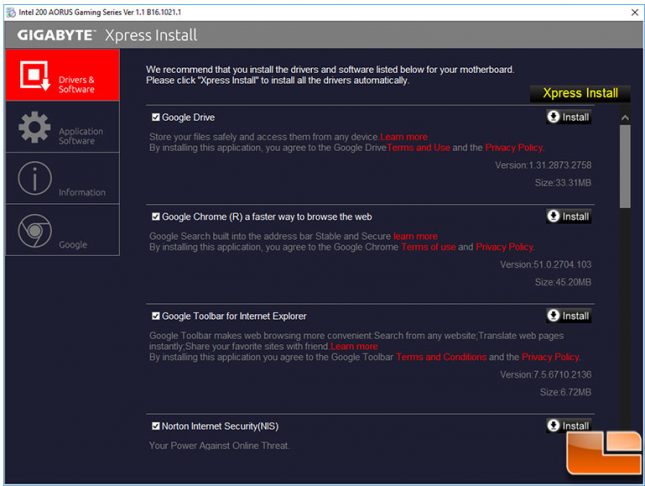Open Application Software gear icon
The height and width of the screenshot is (486, 645).
pyautogui.click(x=35, y=127)
